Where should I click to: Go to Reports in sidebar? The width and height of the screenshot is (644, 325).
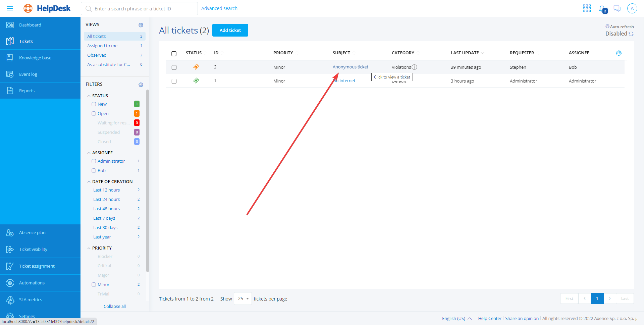coord(27,91)
